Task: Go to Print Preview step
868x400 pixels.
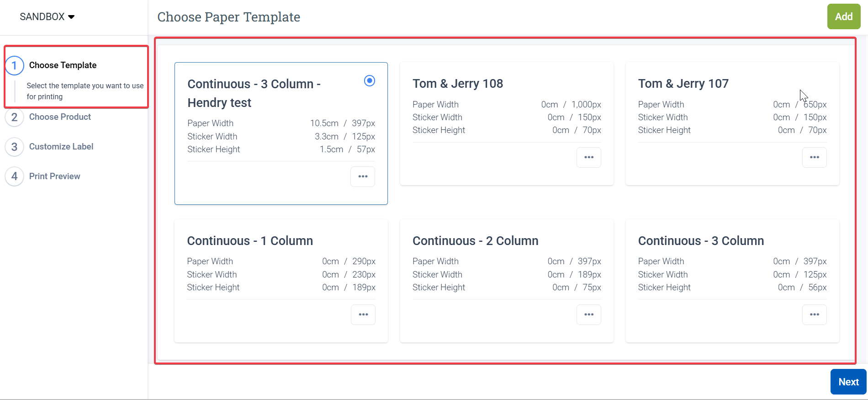Action: point(54,176)
